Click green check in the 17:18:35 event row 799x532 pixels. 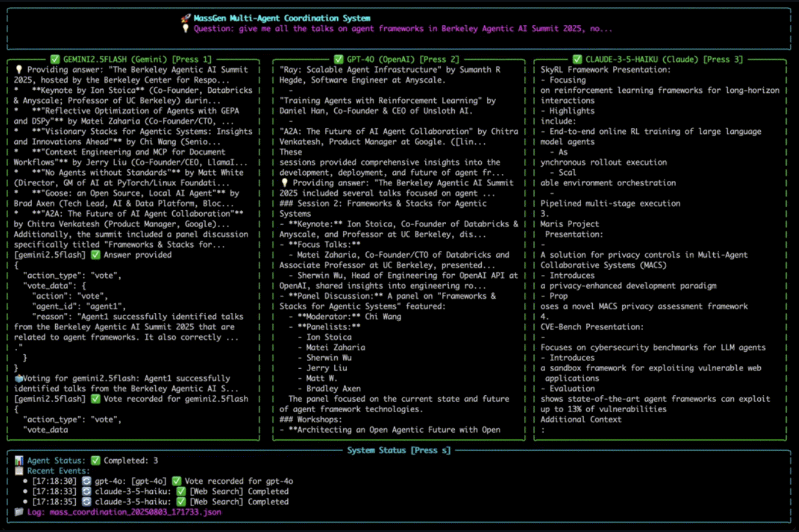[x=181, y=502]
